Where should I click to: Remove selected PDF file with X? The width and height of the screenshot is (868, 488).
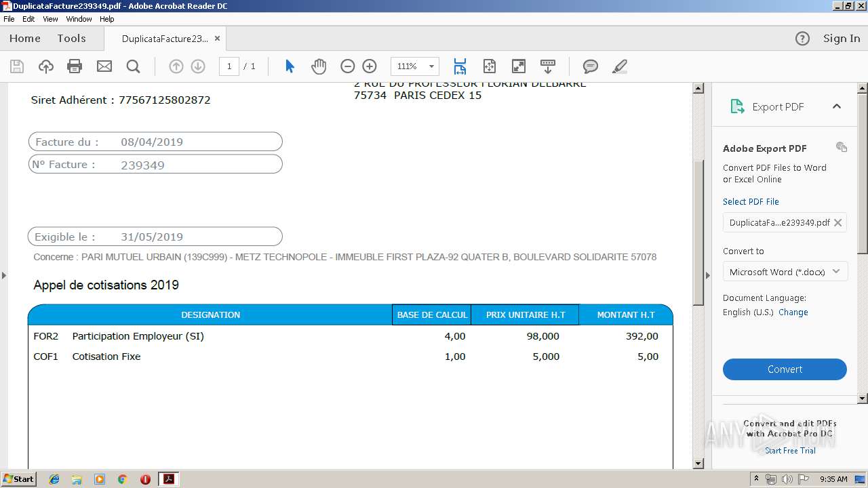click(x=838, y=222)
